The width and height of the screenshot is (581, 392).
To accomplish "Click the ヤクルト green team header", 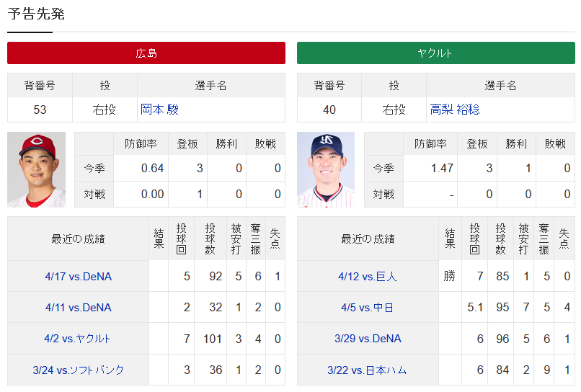I will pyautogui.click(x=435, y=53).
